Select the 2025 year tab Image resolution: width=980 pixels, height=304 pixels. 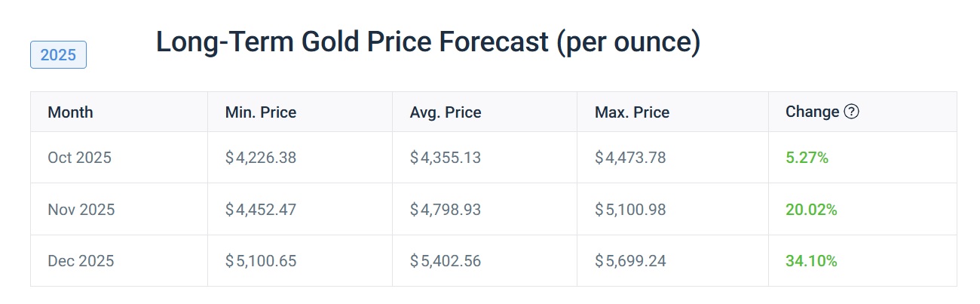click(58, 55)
